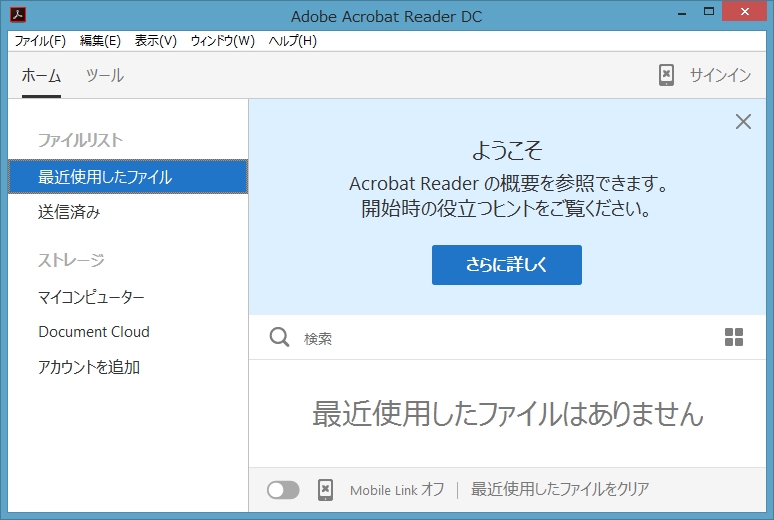The height and width of the screenshot is (520, 774).
Task: Close the ようこそ welcome banner
Action: 743,121
